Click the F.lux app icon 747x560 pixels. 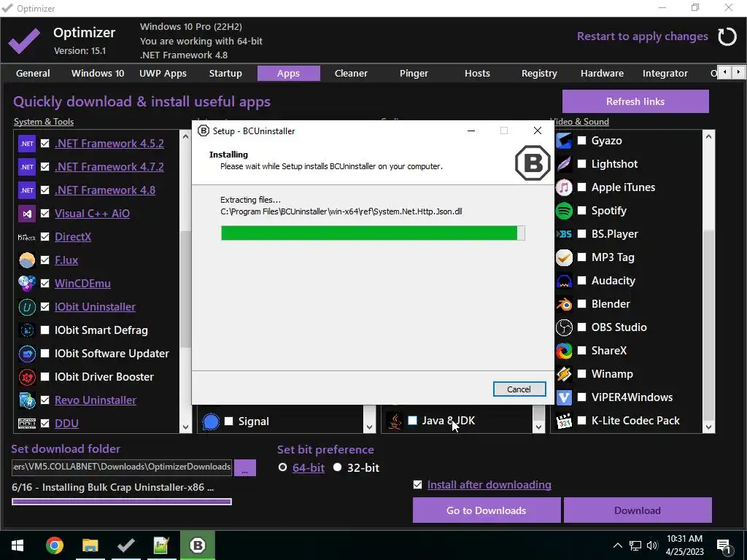pos(27,260)
